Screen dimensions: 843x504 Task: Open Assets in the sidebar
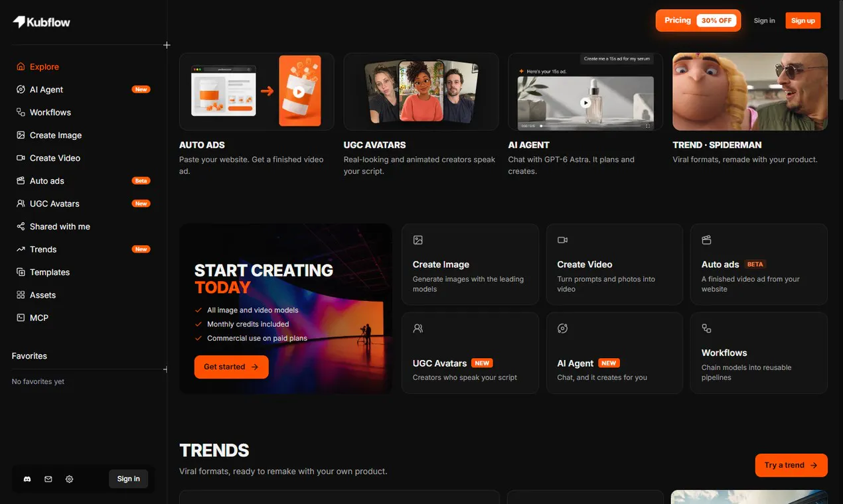pyautogui.click(x=84, y=295)
